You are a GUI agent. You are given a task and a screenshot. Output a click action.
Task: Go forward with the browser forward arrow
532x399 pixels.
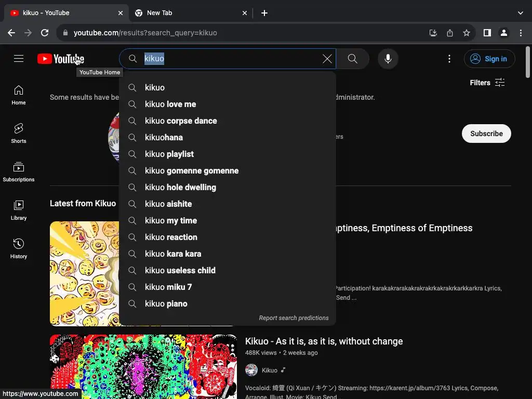click(x=28, y=33)
